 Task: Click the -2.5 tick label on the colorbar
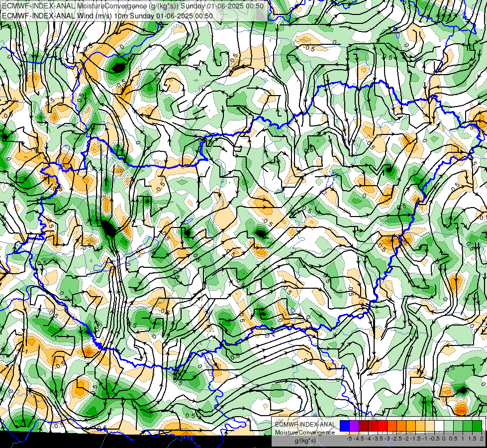[396, 439]
